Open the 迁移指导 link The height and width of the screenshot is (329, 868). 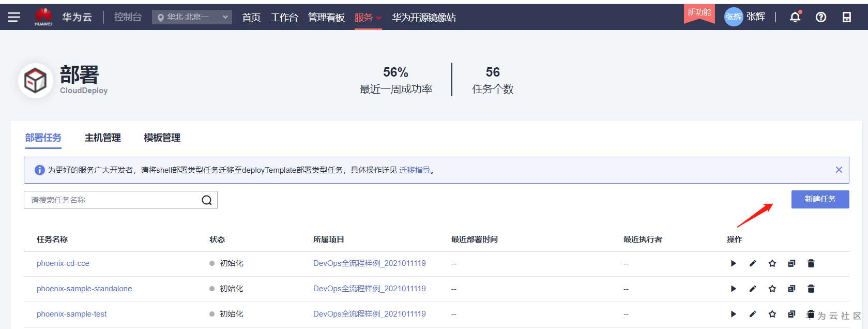tap(415, 170)
